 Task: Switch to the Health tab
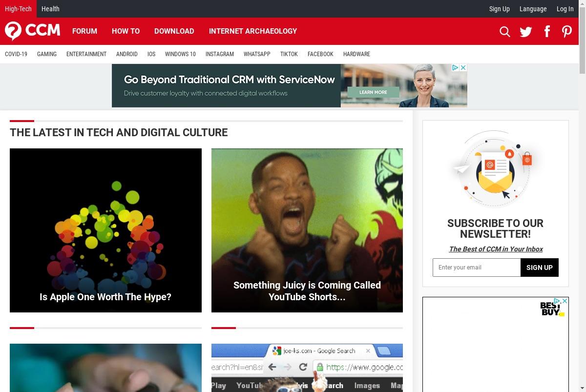tap(50, 9)
